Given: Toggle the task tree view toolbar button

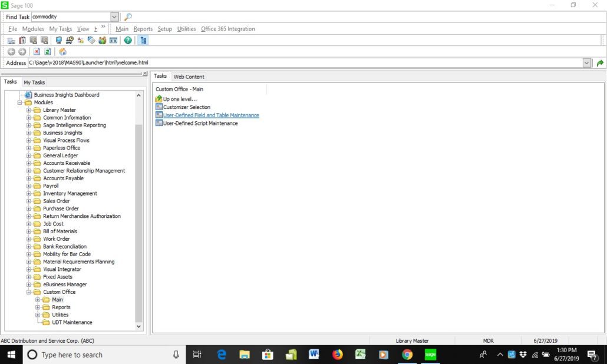Looking at the screenshot, I should pyautogui.click(x=143, y=41).
